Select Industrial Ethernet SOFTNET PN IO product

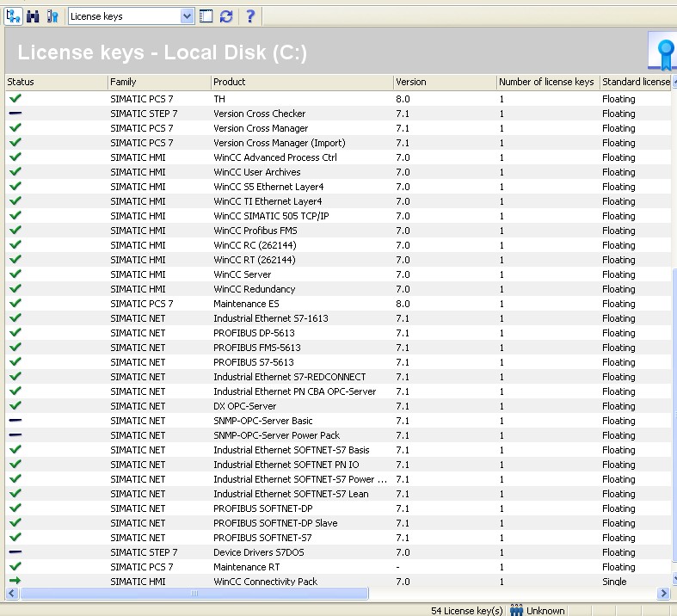286,465
